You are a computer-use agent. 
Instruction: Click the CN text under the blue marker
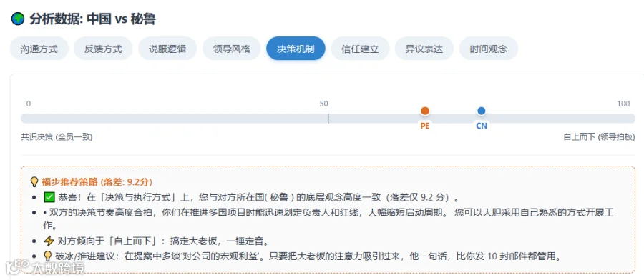pyautogui.click(x=482, y=126)
